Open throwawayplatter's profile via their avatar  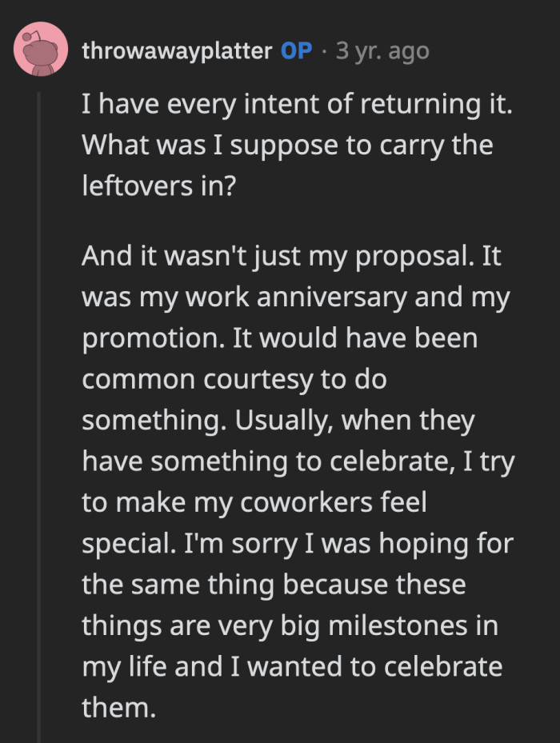click(40, 50)
